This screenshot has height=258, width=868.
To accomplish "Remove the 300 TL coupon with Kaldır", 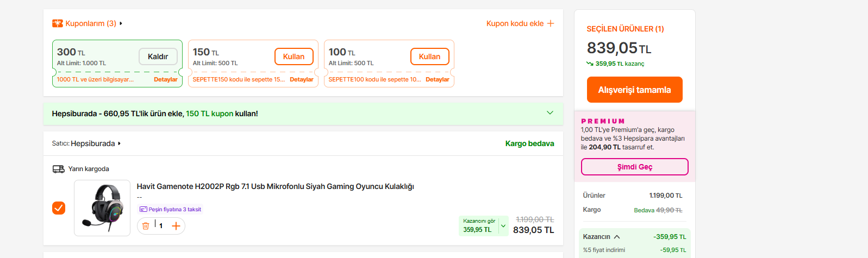I will coord(158,56).
